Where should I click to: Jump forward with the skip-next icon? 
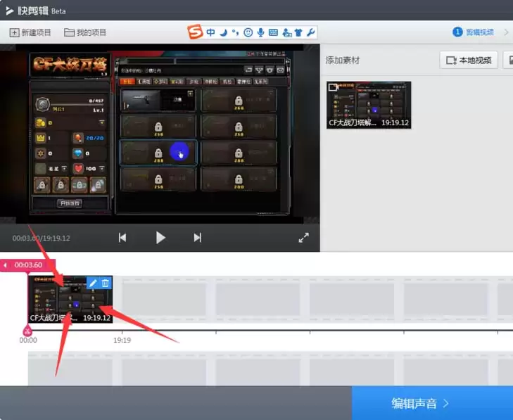click(x=197, y=238)
